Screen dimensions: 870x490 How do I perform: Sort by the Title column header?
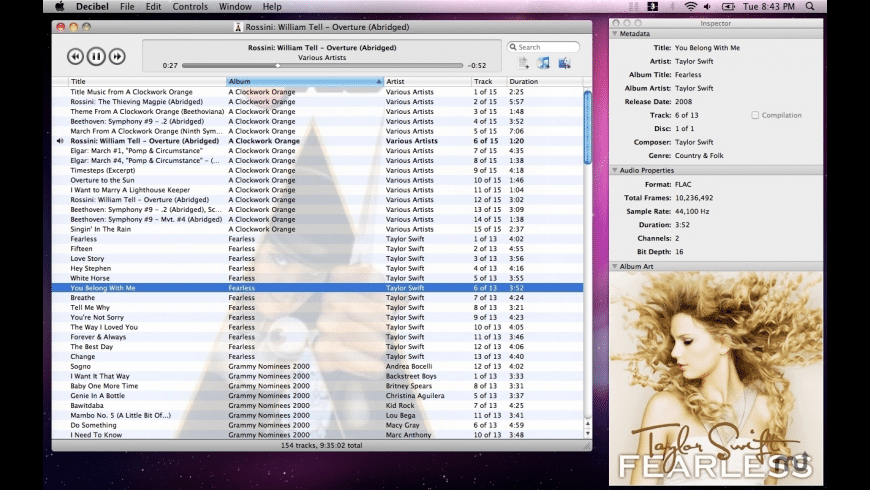click(147, 82)
